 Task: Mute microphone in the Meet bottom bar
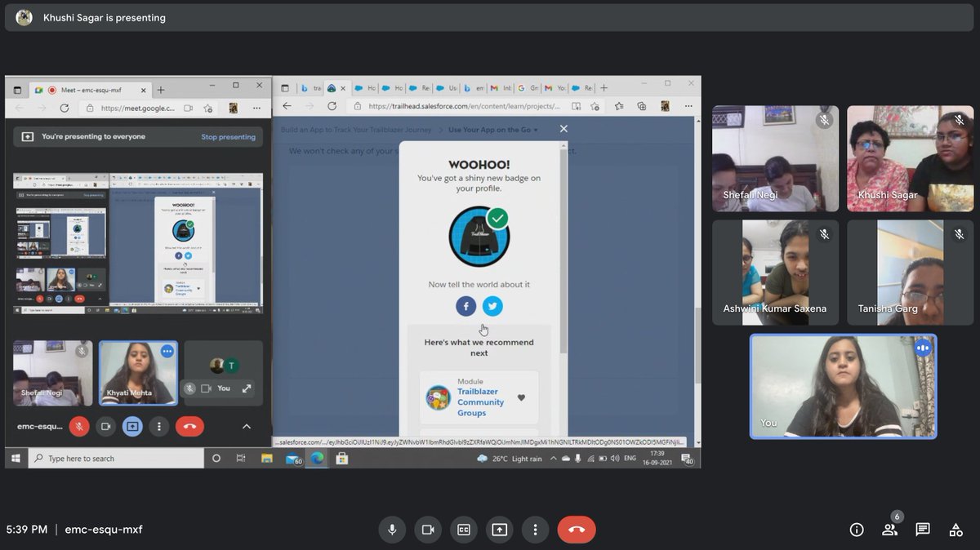tap(392, 530)
